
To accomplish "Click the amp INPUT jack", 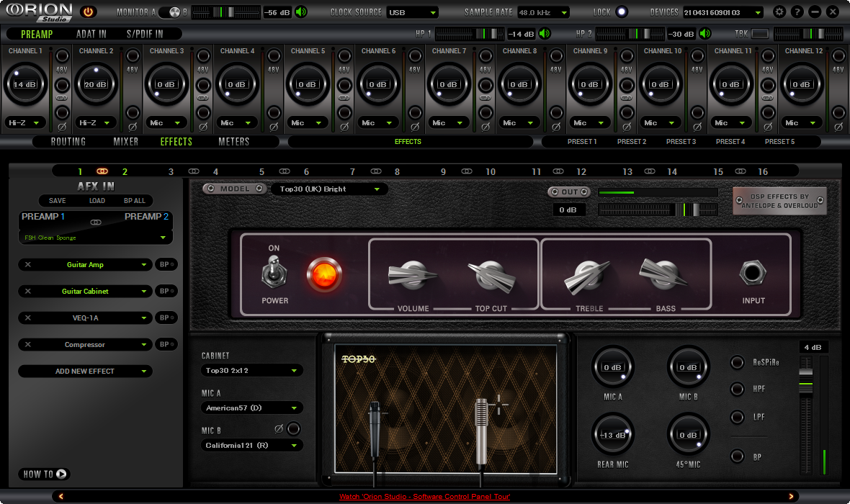I will (x=753, y=272).
